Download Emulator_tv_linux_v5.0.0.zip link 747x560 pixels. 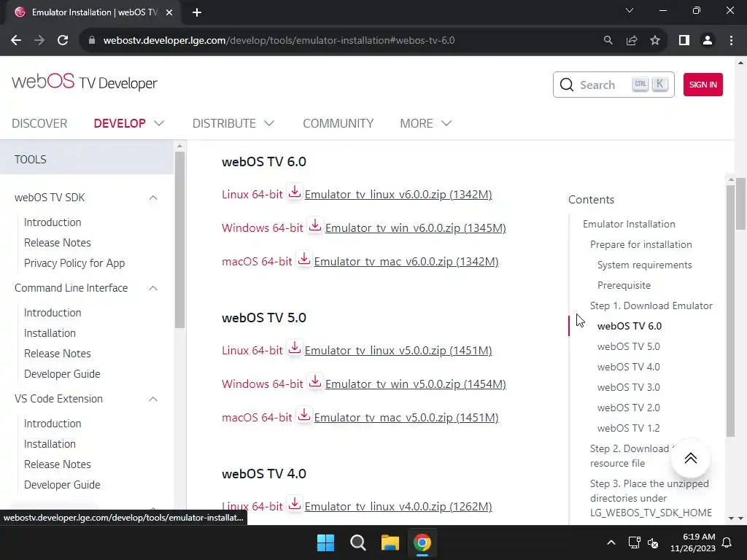[x=398, y=351]
